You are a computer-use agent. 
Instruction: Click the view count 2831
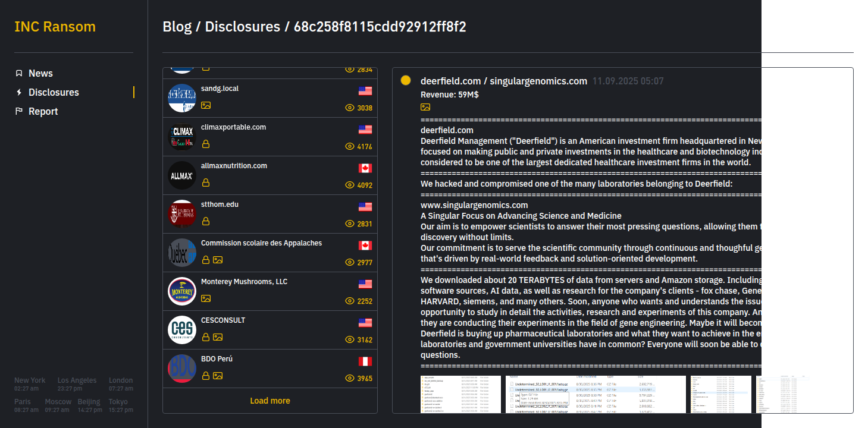tap(365, 224)
